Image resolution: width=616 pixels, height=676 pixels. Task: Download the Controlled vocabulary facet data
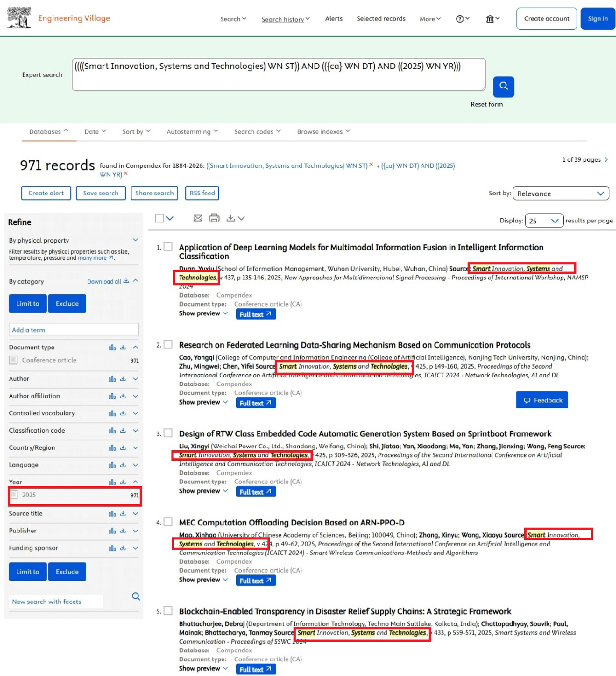click(x=123, y=413)
